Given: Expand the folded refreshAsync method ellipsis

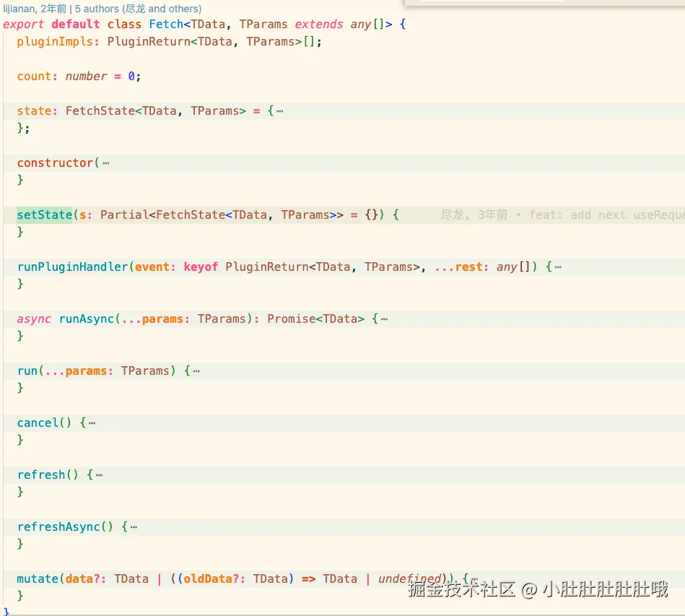Looking at the screenshot, I should [134, 527].
